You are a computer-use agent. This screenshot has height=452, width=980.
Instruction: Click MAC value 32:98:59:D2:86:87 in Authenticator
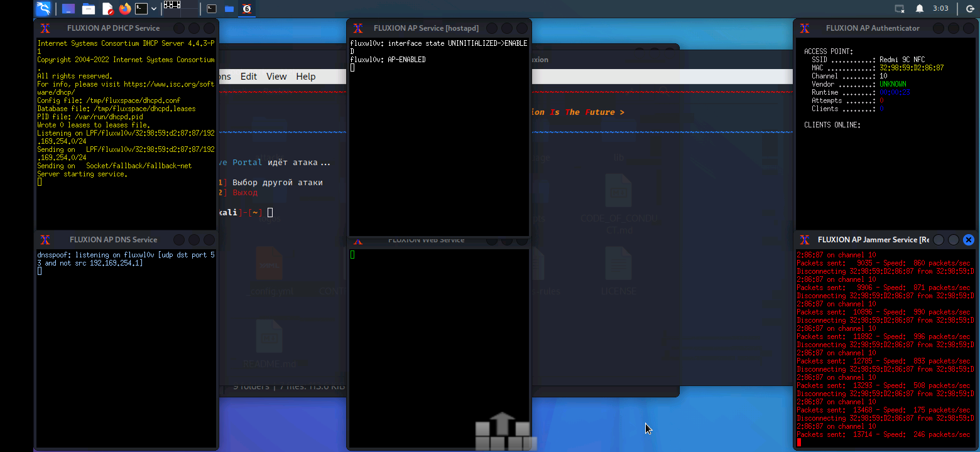pyautogui.click(x=912, y=68)
